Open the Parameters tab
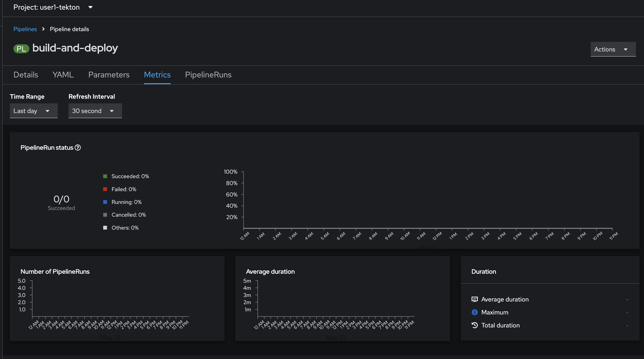This screenshot has width=644, height=359. click(x=109, y=75)
